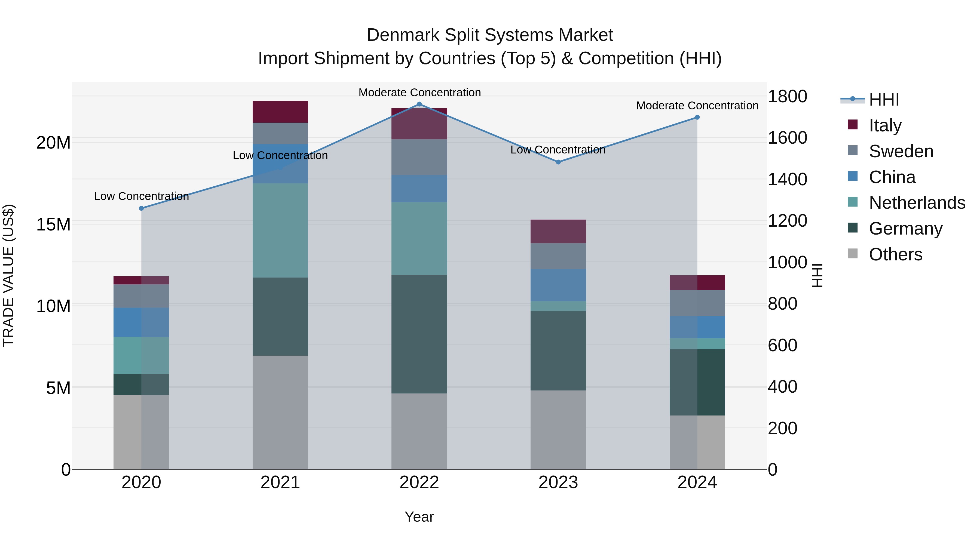980x551 pixels.
Task: Toggle the Others legend entry
Action: (885, 254)
